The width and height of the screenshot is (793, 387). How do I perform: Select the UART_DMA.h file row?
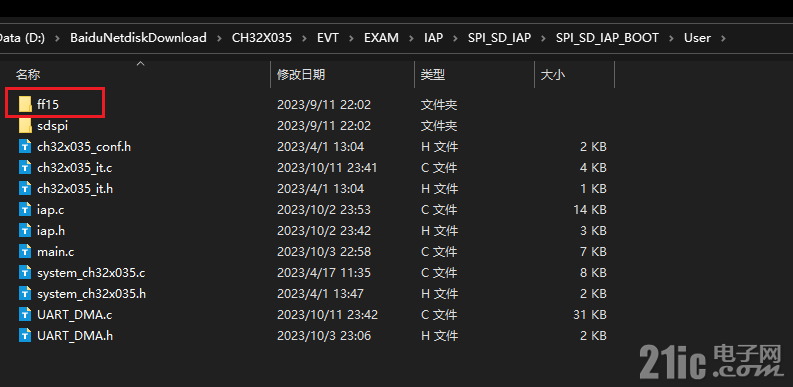coord(313,335)
